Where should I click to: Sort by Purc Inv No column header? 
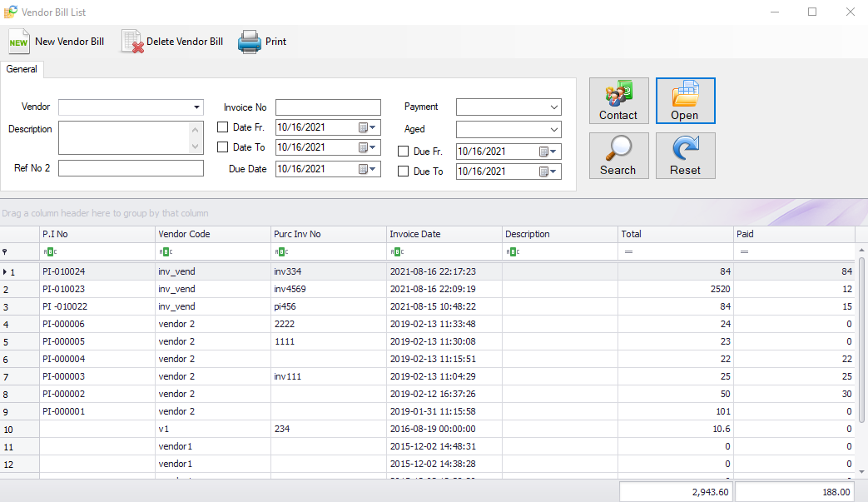(x=329, y=234)
